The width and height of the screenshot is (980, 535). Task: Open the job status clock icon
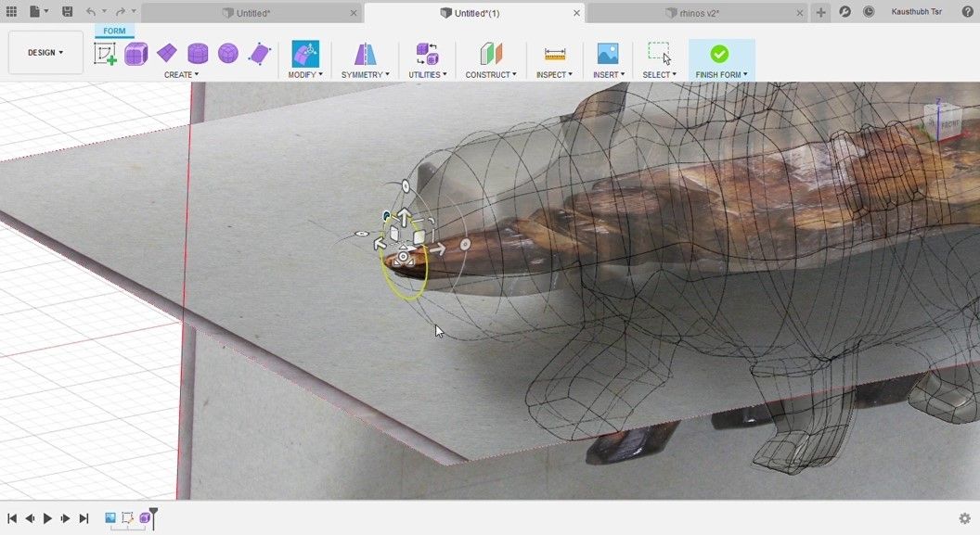point(869,12)
